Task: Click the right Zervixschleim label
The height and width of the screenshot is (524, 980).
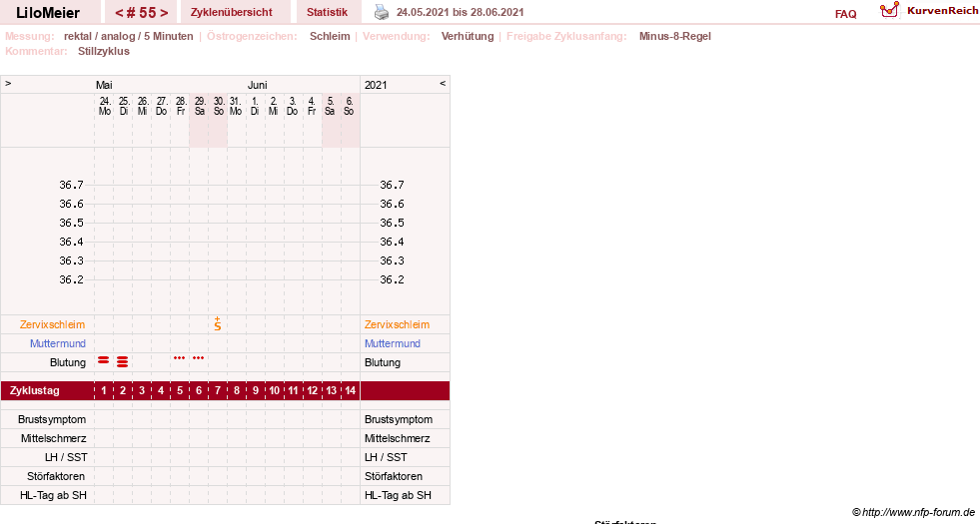Action: [397, 324]
